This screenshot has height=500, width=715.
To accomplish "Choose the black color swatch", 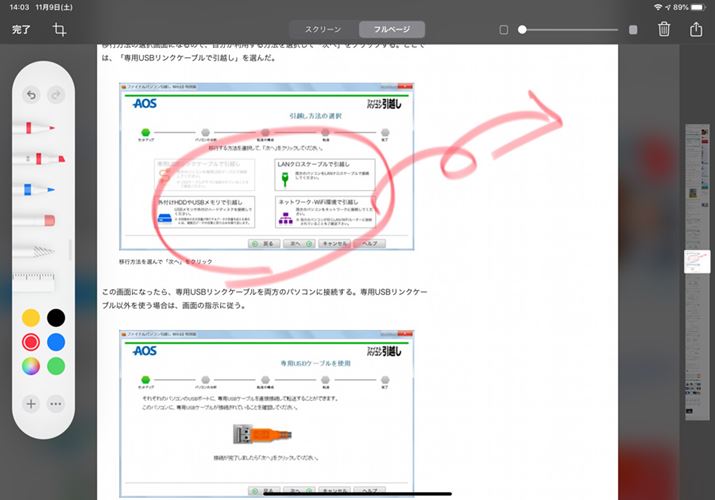I will click(x=56, y=318).
